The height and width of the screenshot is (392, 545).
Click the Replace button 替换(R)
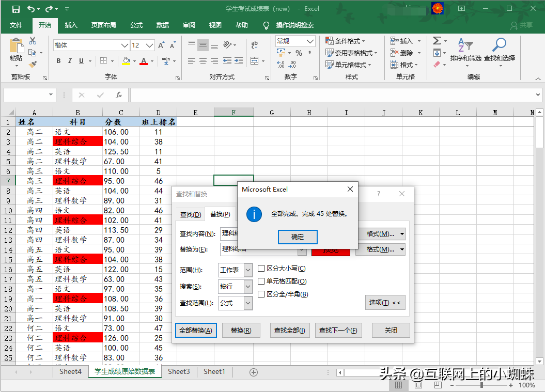point(241,331)
